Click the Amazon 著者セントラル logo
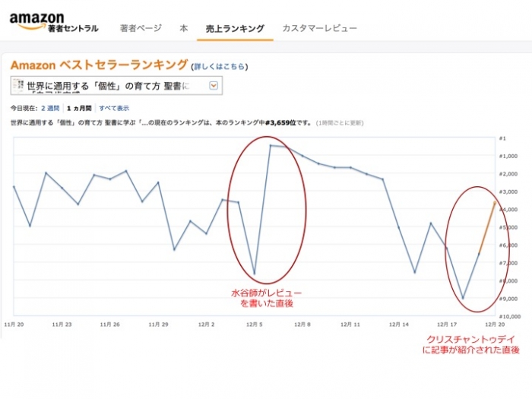Image resolution: width=532 pixels, height=399 pixels. [54, 22]
